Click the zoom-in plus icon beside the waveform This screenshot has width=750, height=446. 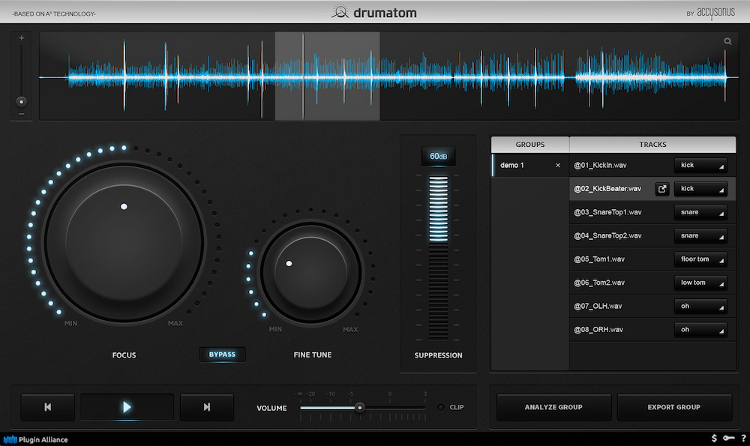coord(21,38)
